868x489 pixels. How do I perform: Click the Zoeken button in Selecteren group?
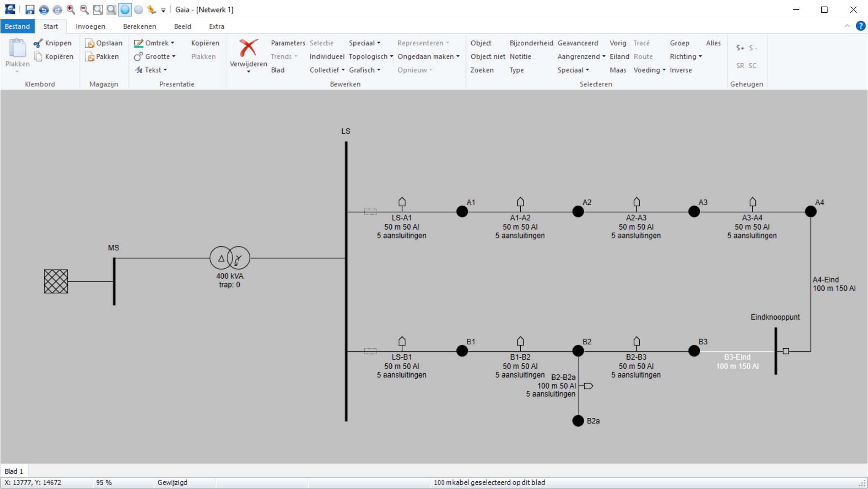[481, 70]
